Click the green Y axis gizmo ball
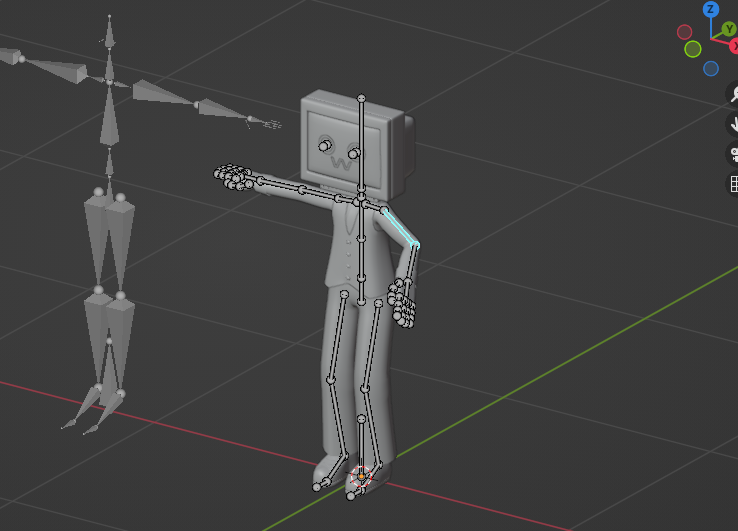Viewport: 738px width, 531px height. tap(729, 30)
